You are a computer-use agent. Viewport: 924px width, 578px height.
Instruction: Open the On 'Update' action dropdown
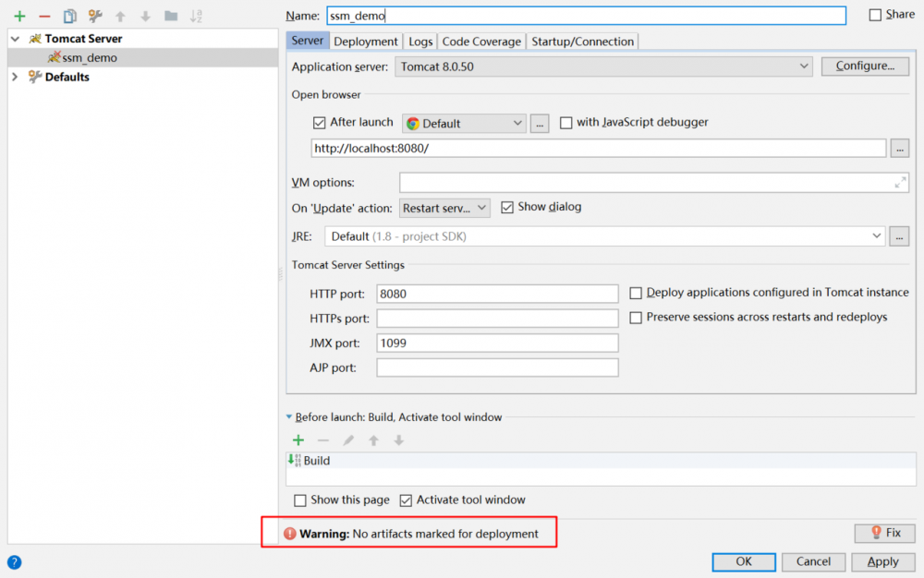tap(444, 209)
